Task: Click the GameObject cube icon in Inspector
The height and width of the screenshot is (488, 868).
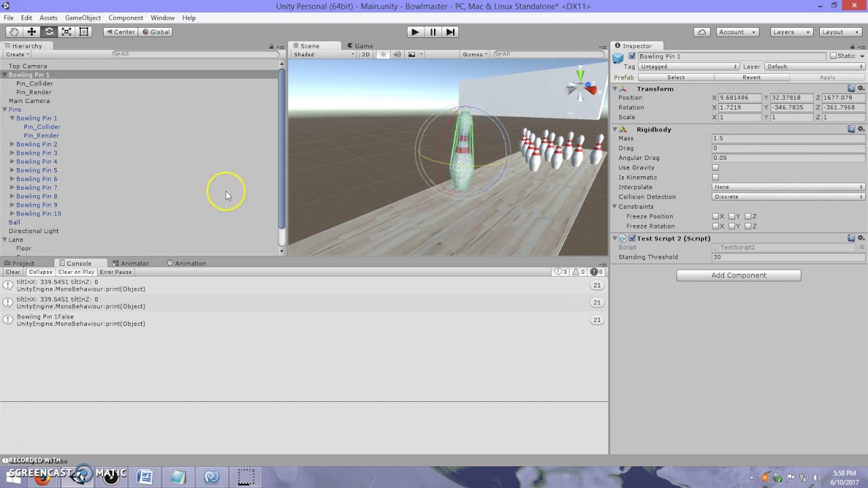Action: [x=618, y=58]
